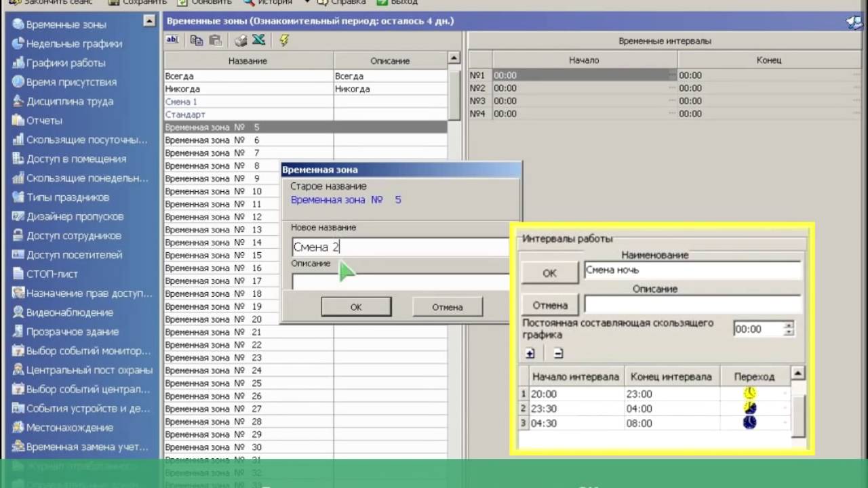Screen dimensions: 868x488
Task: Adjust the 00:00 time spinner arrows
Action: (788, 329)
